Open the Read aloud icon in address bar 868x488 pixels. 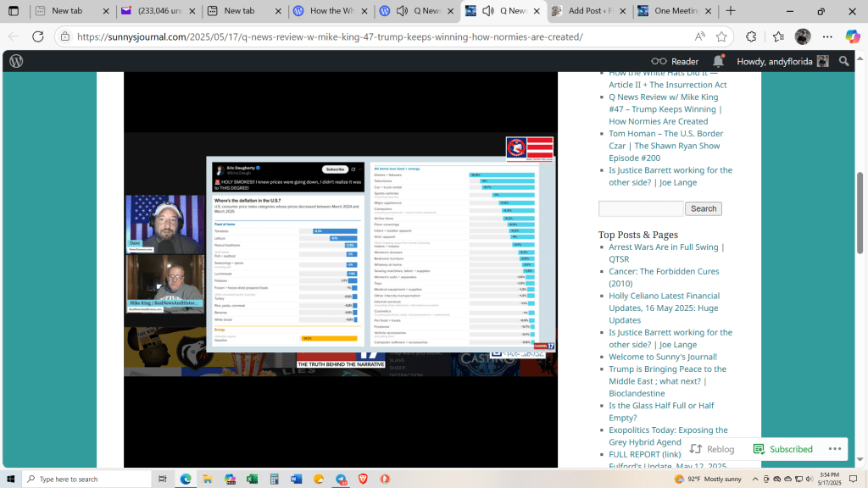699,36
